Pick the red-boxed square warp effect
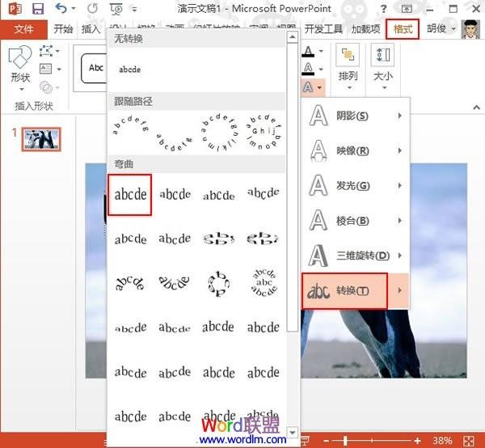The width and height of the screenshot is (485, 448). (130, 195)
